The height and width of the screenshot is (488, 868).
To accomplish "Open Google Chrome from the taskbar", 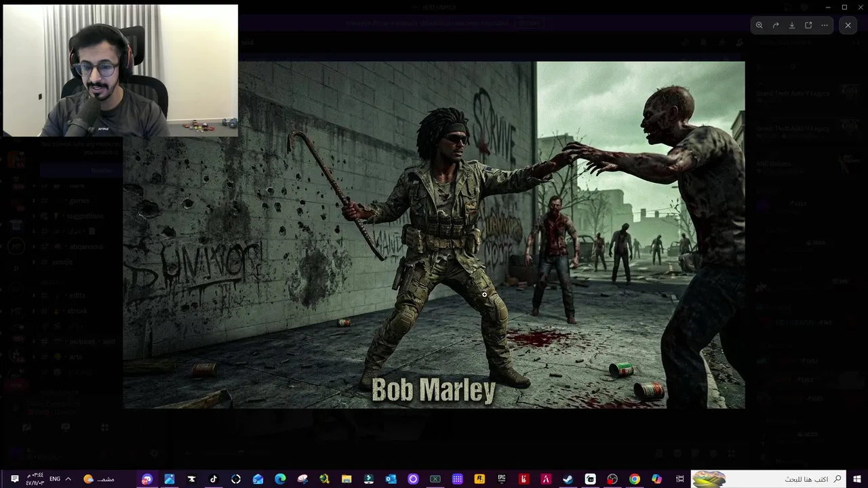I will point(634,479).
